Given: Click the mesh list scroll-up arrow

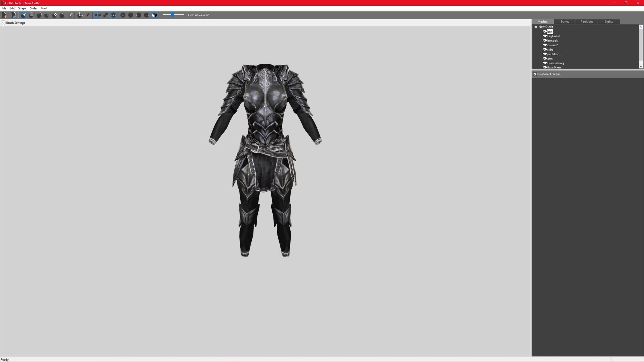Looking at the screenshot, I should (x=641, y=27).
